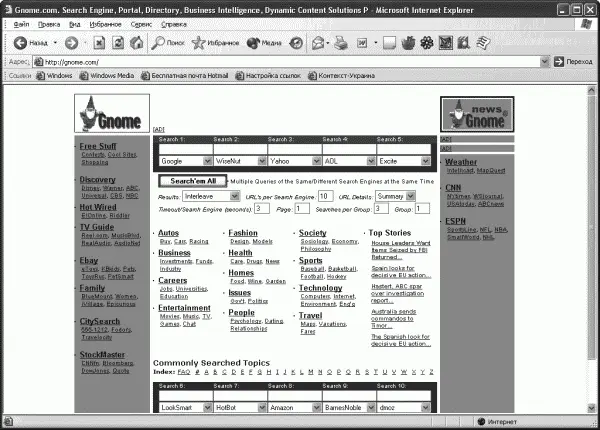The height and width of the screenshot is (430, 600).
Task: Click the Back arrow toolbar icon
Action: (20, 43)
